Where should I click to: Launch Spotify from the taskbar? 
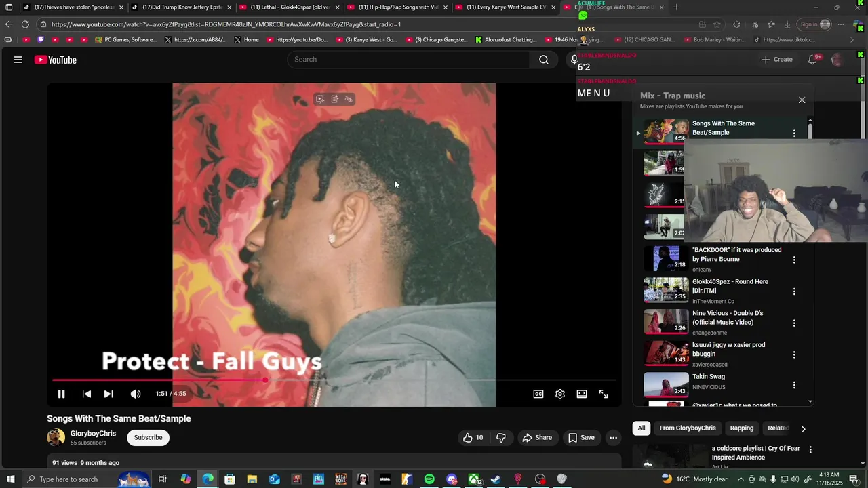coord(429,479)
